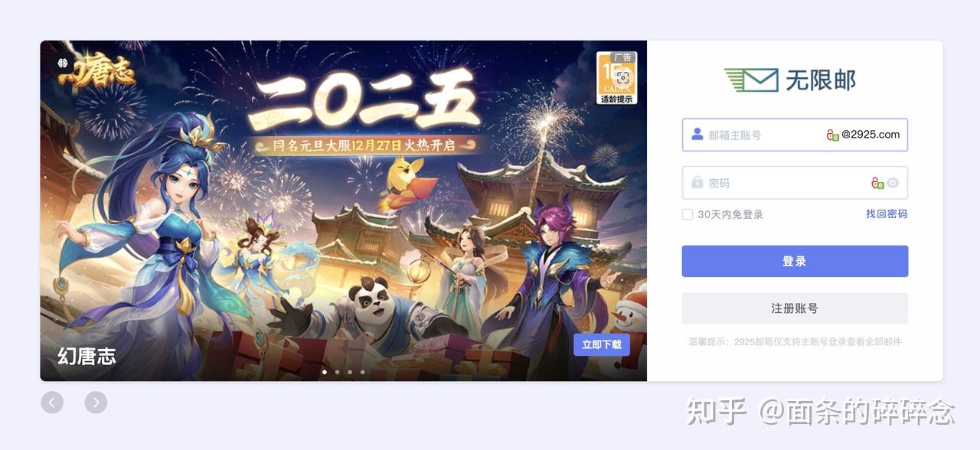Screen dimensions: 980x450
Task: Click the 注册账号 button
Action: click(795, 308)
